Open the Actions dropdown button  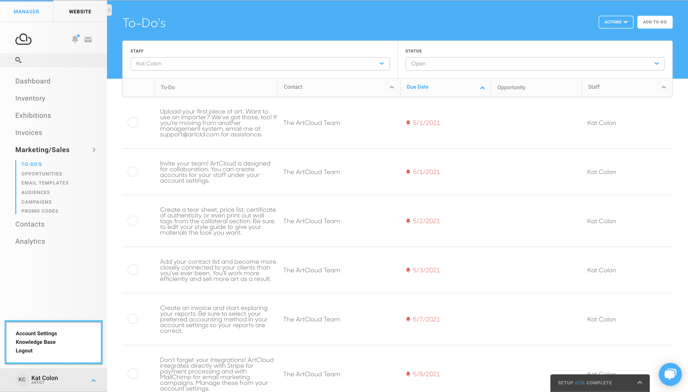(x=616, y=22)
